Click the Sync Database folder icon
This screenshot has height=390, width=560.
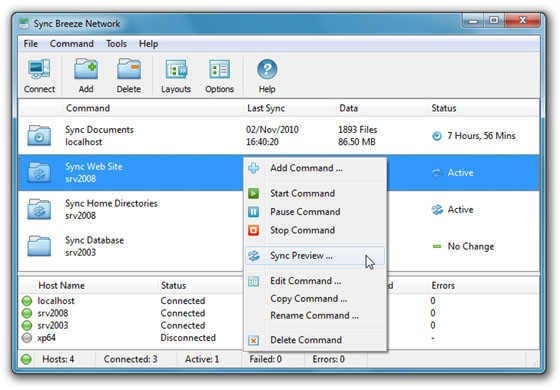tap(39, 246)
